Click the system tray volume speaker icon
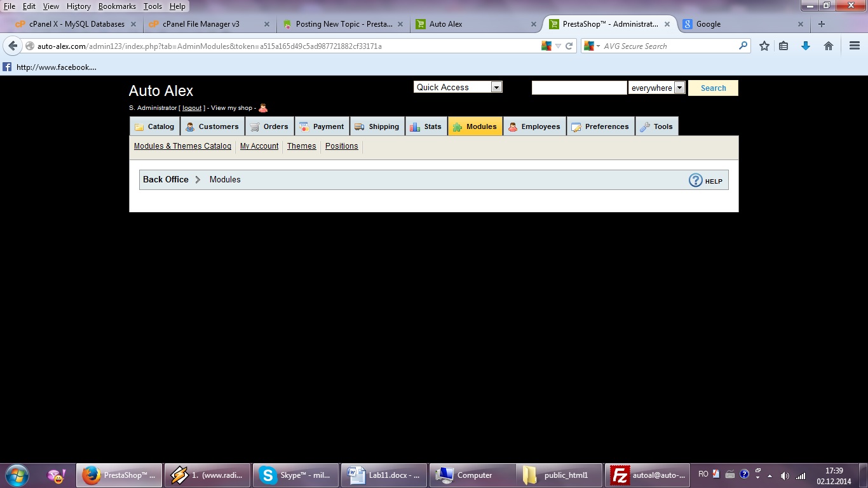The width and height of the screenshot is (868, 488). click(x=785, y=476)
